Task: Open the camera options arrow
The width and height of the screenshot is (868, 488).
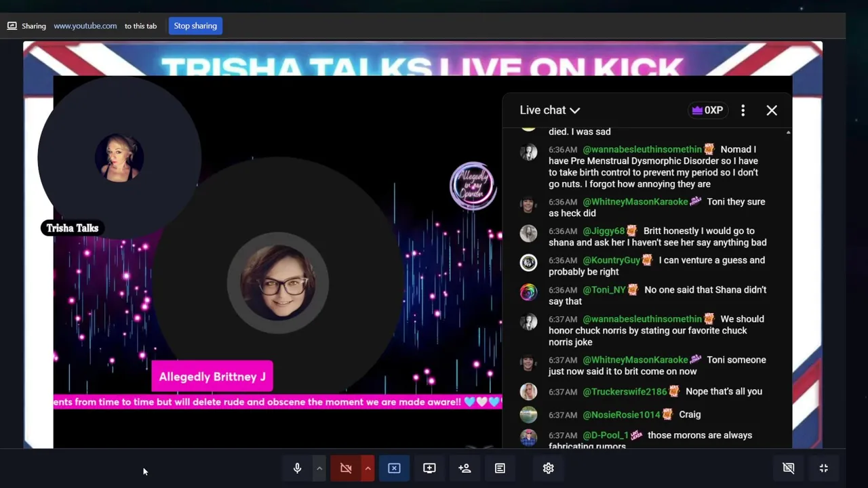Action: click(x=368, y=468)
